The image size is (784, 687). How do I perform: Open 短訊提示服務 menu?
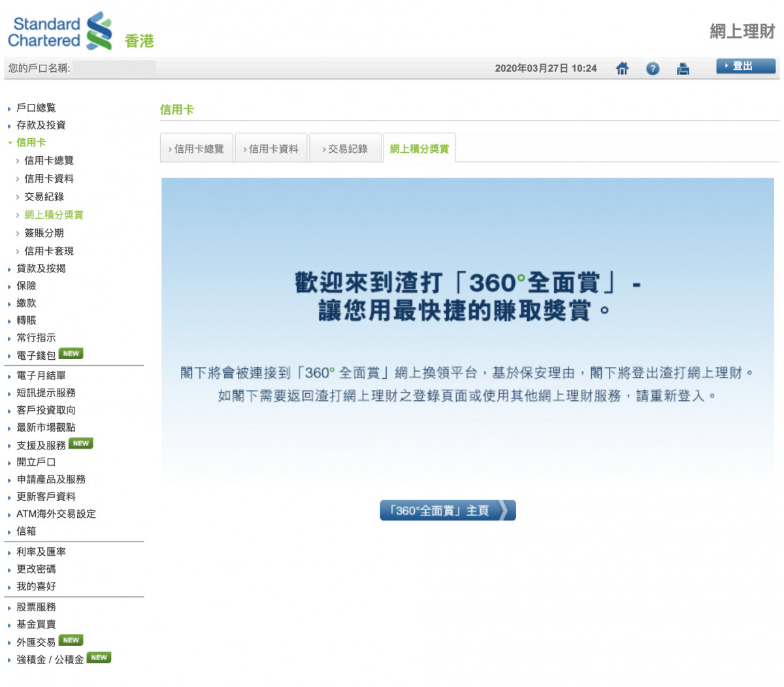click(46, 392)
